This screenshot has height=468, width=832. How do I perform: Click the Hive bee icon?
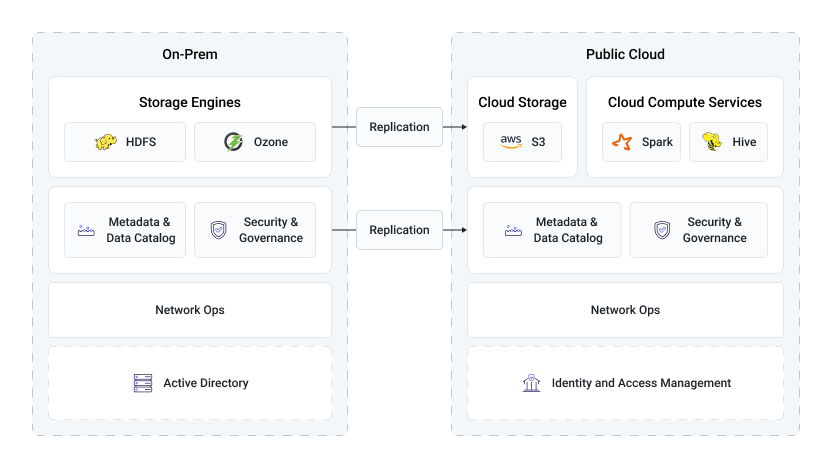[x=712, y=142]
